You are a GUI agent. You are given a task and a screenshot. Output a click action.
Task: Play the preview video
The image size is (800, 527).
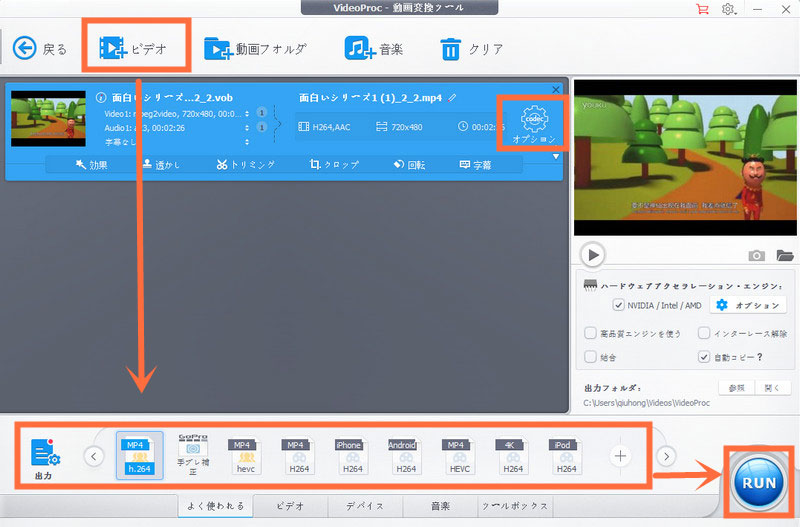coord(593,255)
